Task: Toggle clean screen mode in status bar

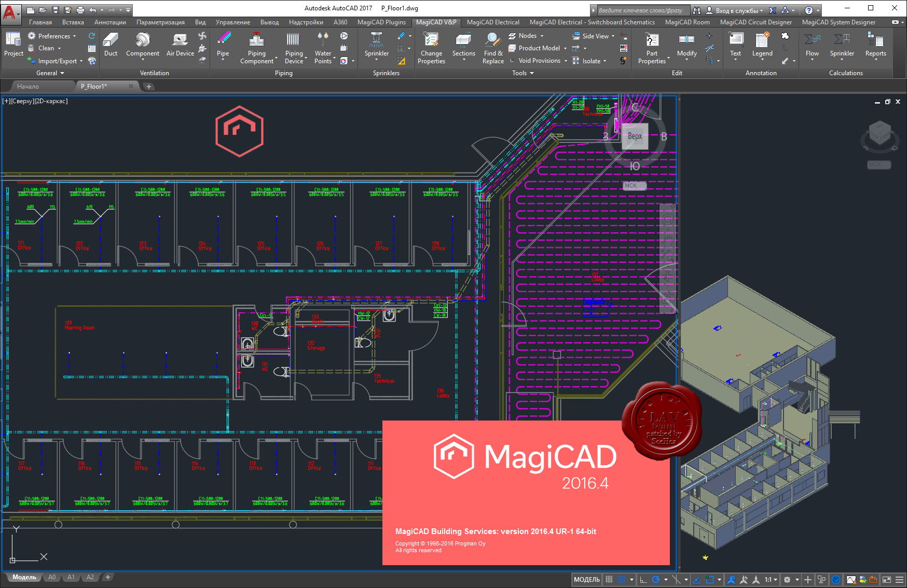Action: [x=886, y=580]
